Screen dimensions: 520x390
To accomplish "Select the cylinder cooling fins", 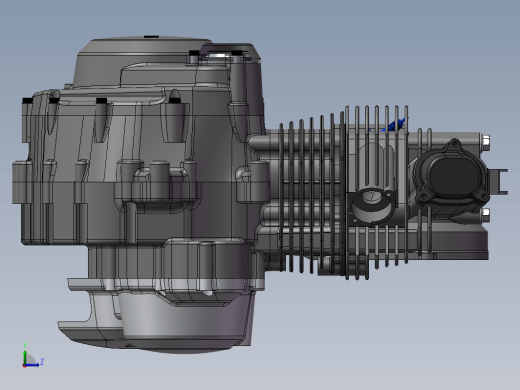I will (x=343, y=192).
